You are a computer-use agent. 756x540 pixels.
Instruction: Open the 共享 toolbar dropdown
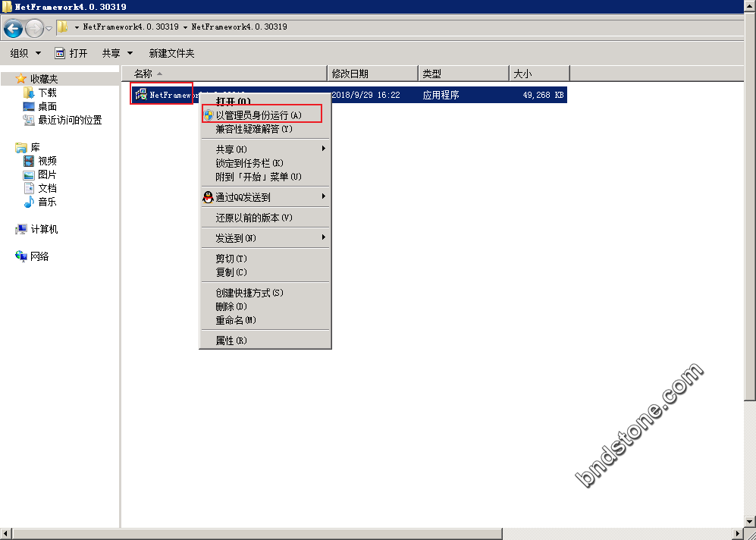point(118,53)
